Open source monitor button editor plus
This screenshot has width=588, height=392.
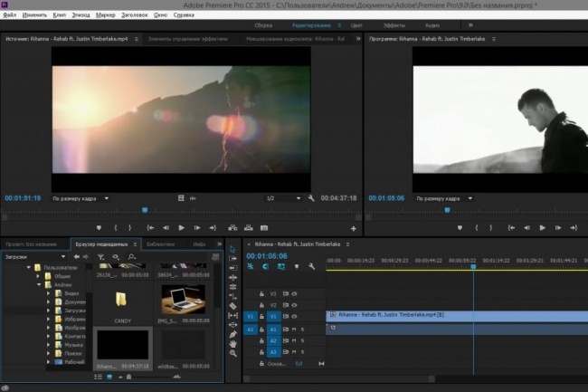tap(353, 228)
